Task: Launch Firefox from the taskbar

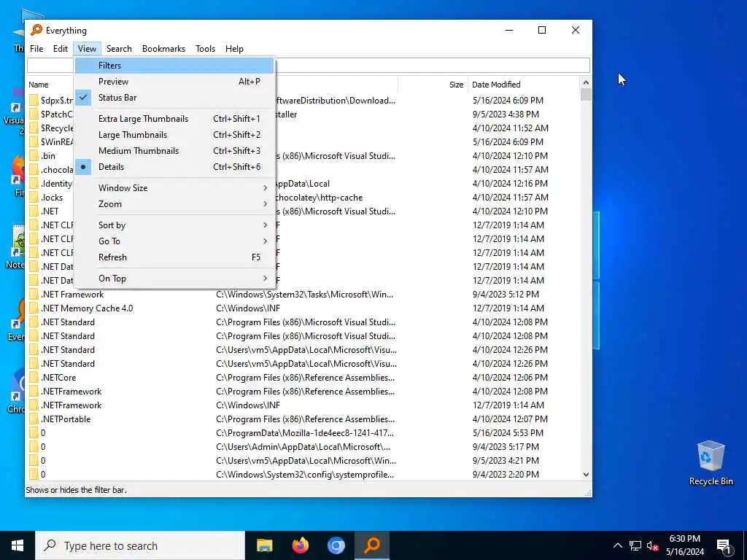Action: click(300, 545)
